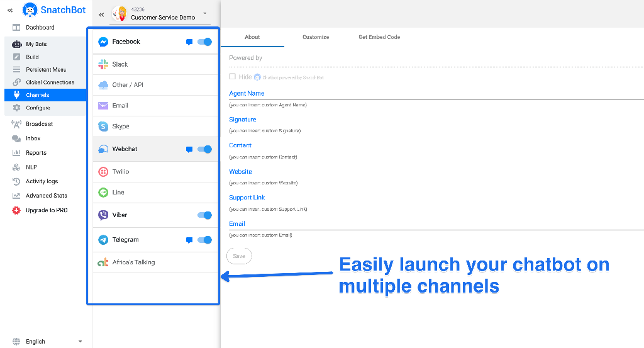Screen dimensions: 644x348
Task: Click the Facebook chat bubble icon
Action: (189, 42)
